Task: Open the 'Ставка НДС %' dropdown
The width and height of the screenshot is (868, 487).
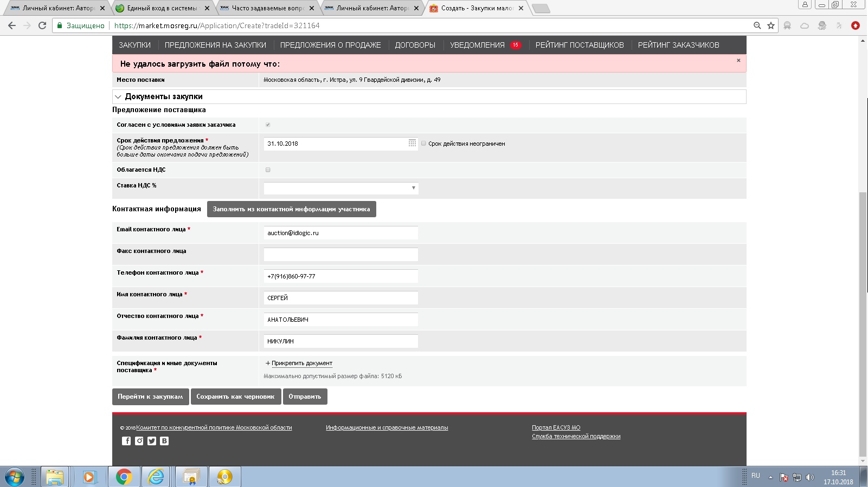Action: [x=341, y=188]
